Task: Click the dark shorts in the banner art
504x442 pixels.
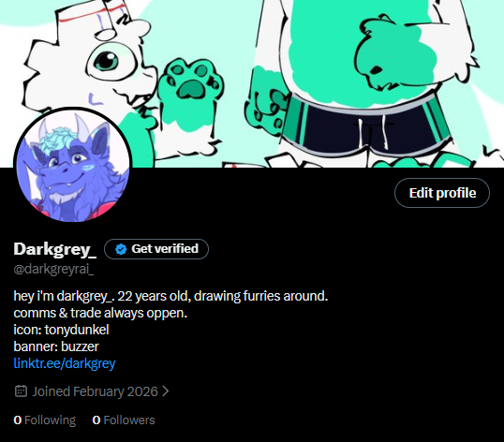Action: [x=368, y=128]
